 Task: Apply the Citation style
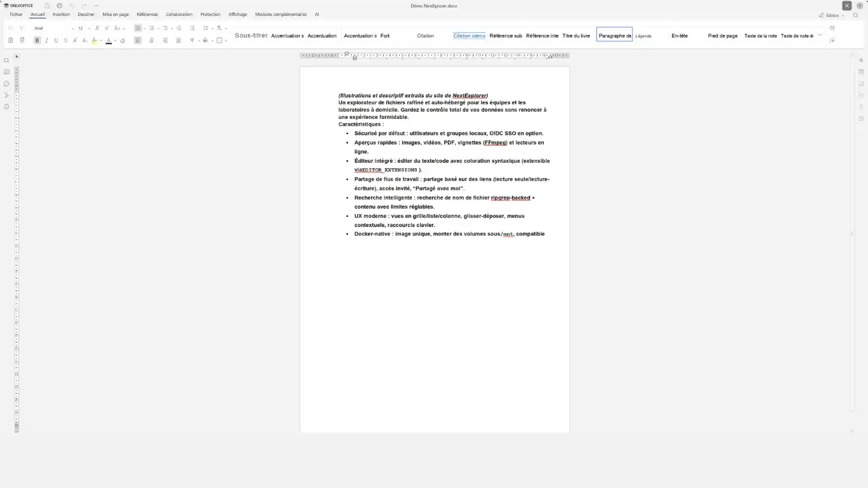point(426,36)
